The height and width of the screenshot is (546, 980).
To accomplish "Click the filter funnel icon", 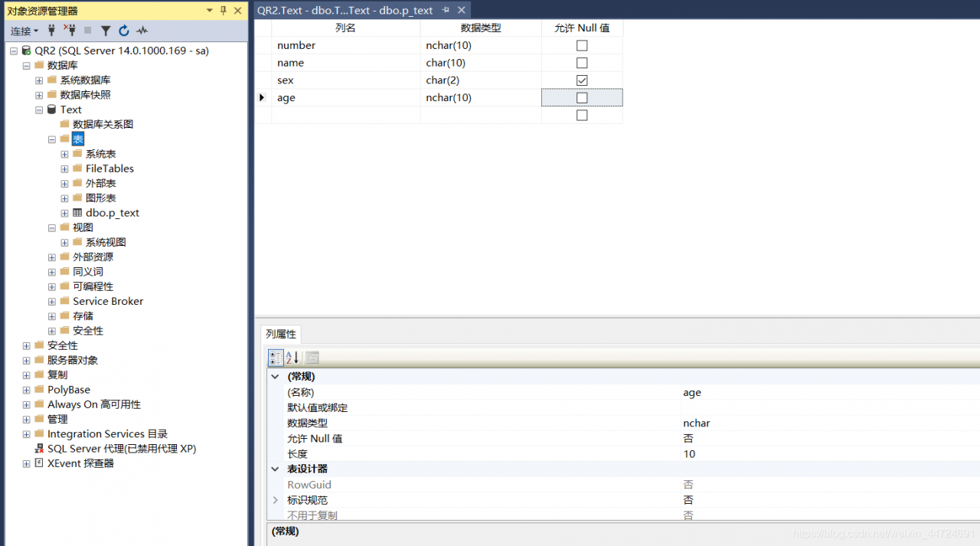I will tap(106, 31).
